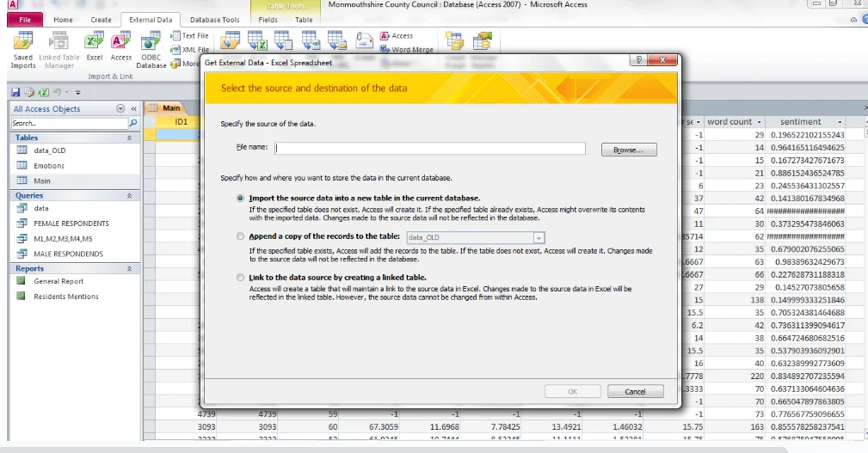Switch to the Create tab
This screenshot has height=453, width=868.
pyautogui.click(x=101, y=20)
